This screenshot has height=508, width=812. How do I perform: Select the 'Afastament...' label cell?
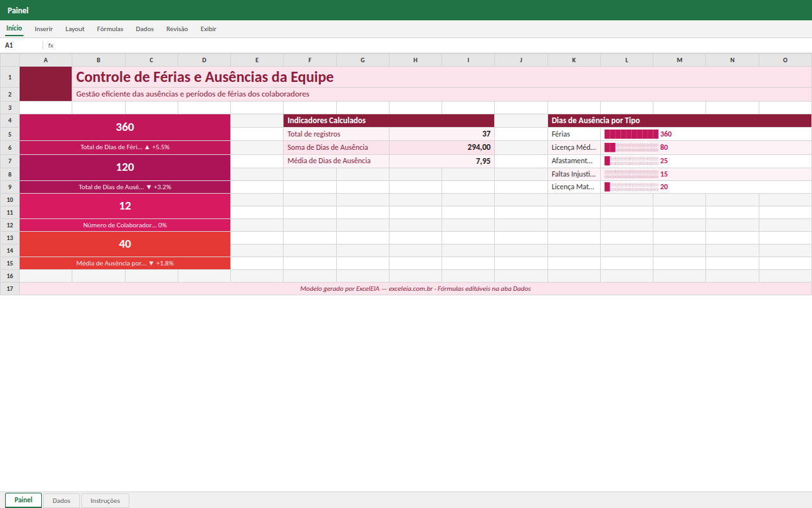[x=574, y=161]
